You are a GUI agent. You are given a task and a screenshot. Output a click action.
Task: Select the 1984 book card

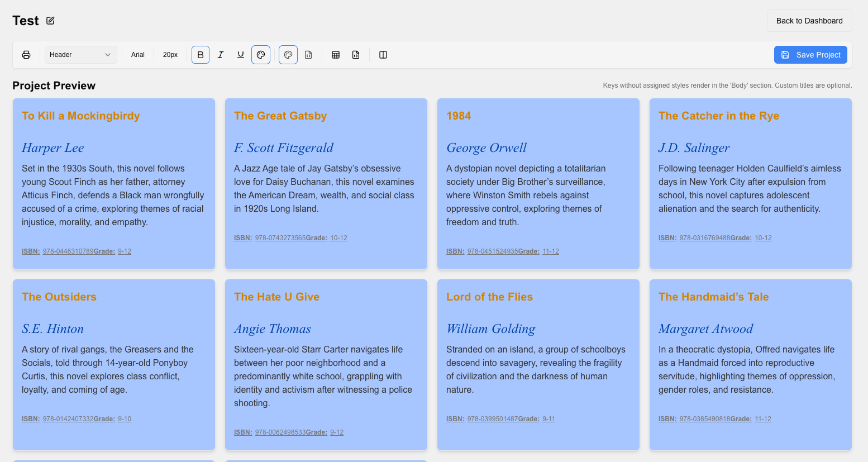[x=538, y=183]
